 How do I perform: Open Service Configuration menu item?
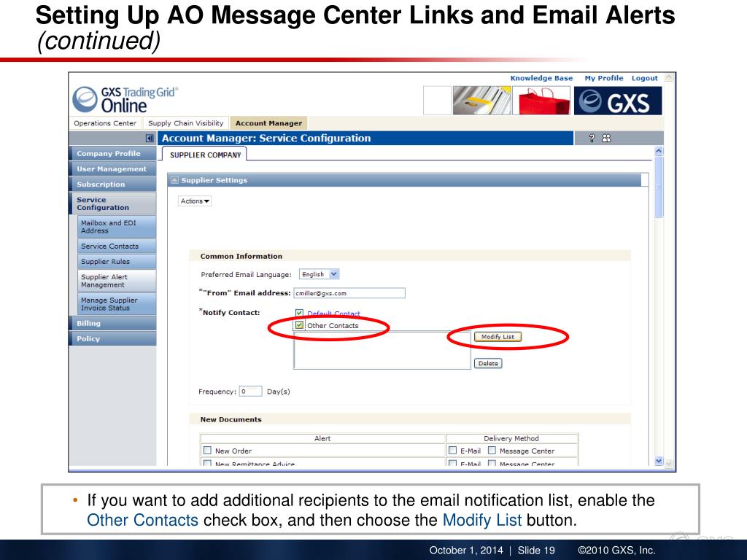[x=113, y=203]
